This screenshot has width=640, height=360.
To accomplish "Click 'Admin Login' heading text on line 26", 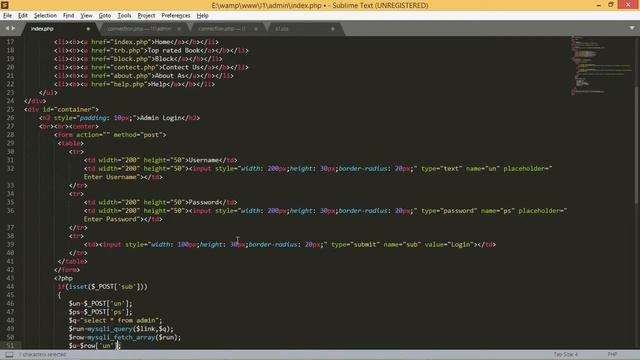I will 160,118.
